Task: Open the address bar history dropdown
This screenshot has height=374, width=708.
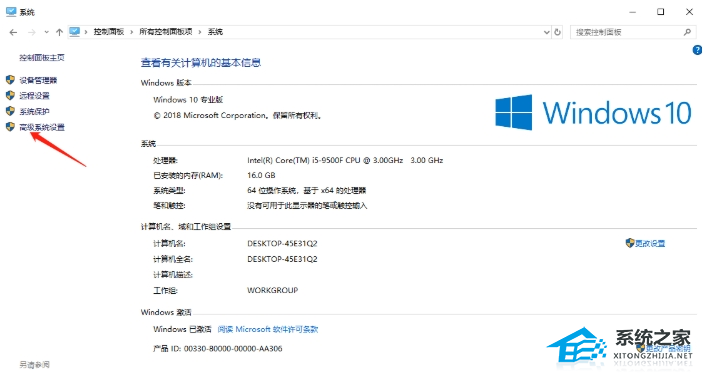Action: tap(546, 32)
